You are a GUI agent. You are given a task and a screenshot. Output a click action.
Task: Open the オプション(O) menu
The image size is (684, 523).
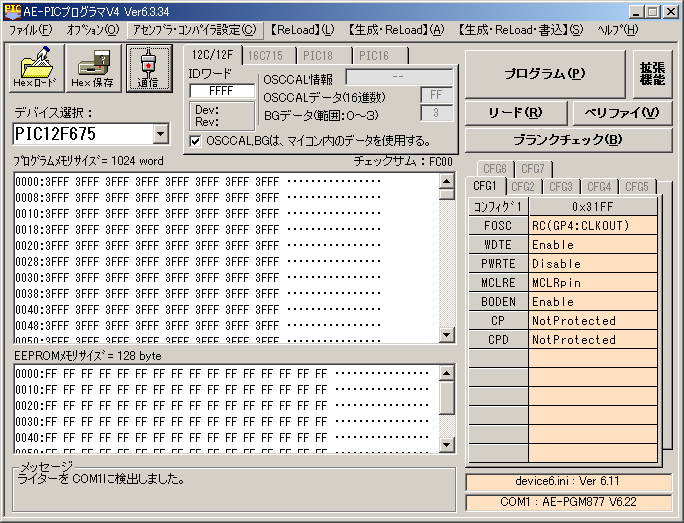coord(92,30)
